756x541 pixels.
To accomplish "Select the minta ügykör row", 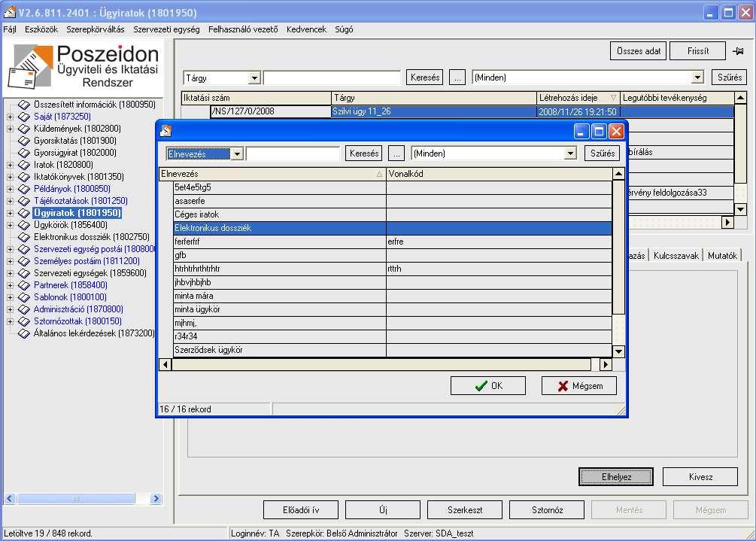I will click(x=393, y=309).
